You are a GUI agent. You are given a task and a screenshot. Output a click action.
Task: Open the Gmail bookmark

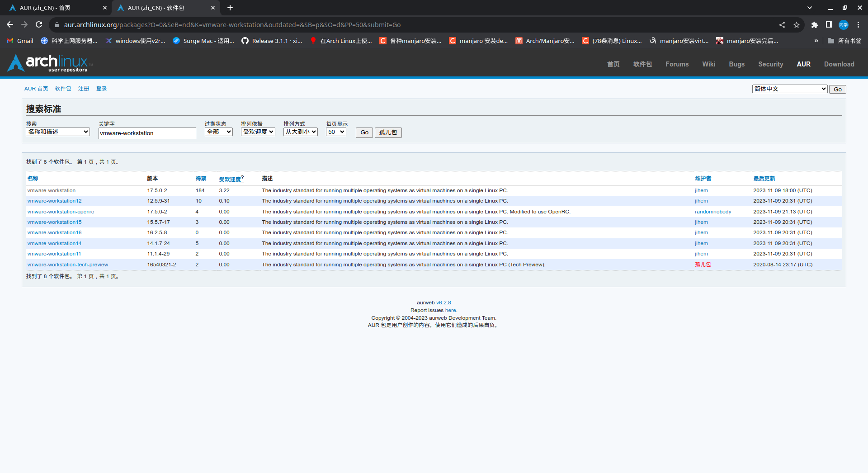tap(20, 41)
